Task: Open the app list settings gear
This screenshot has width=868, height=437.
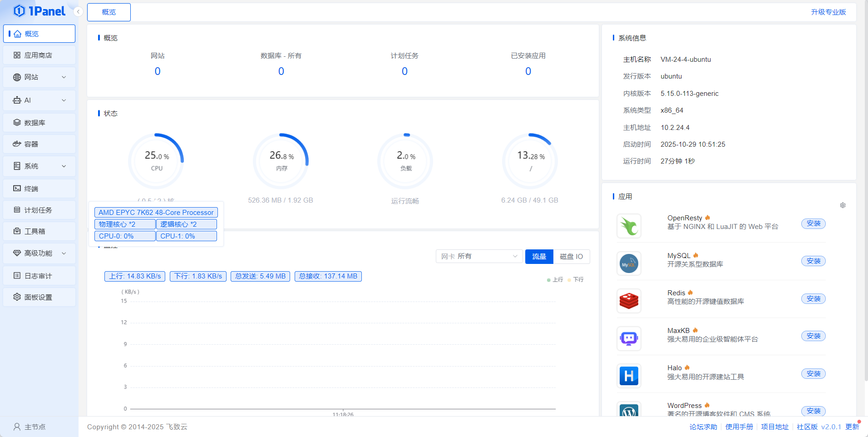Action: coord(843,205)
